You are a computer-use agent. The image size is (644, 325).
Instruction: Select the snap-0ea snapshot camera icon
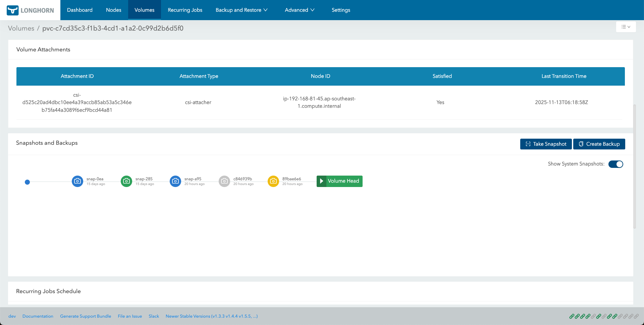[77, 181]
